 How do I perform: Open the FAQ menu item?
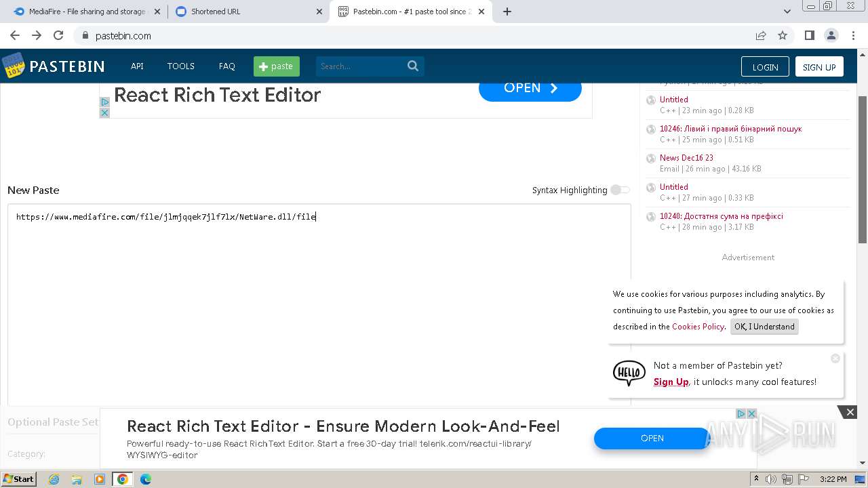[227, 66]
